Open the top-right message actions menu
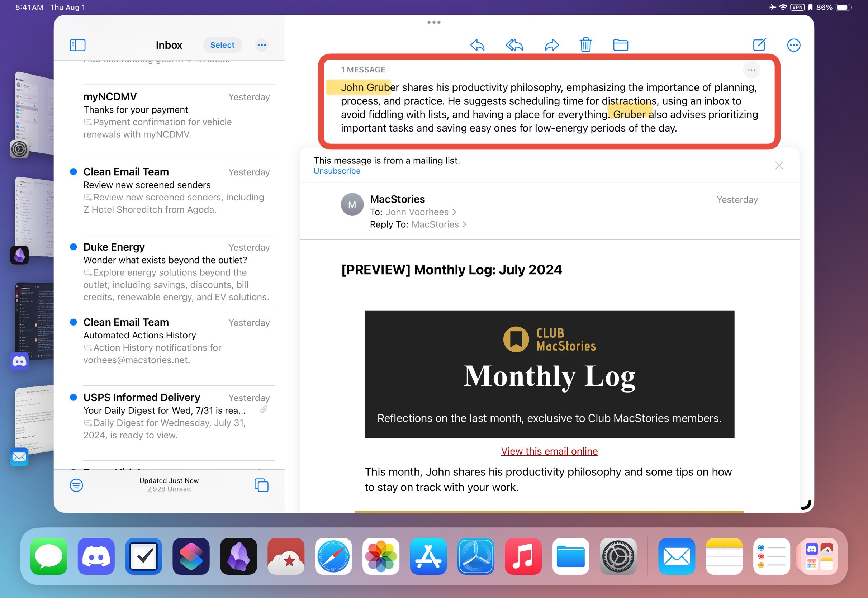The height and width of the screenshot is (598, 868). point(793,45)
